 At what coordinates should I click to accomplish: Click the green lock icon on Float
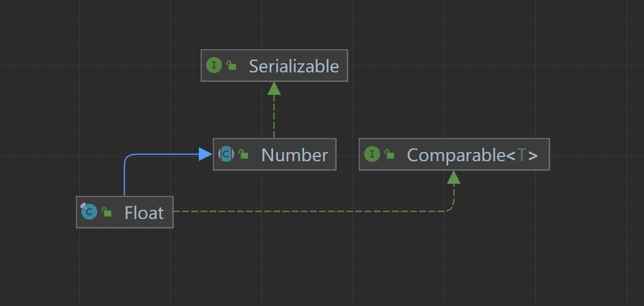coord(107,212)
